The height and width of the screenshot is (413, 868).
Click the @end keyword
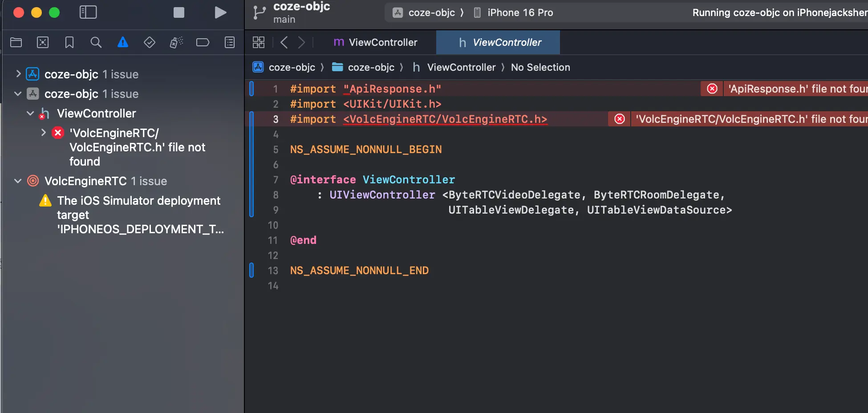pos(303,240)
